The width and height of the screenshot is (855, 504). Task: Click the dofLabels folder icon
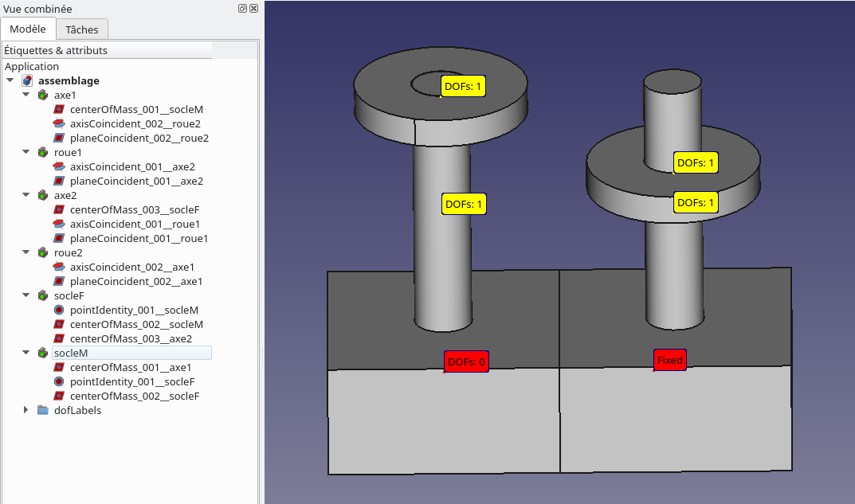tap(43, 410)
